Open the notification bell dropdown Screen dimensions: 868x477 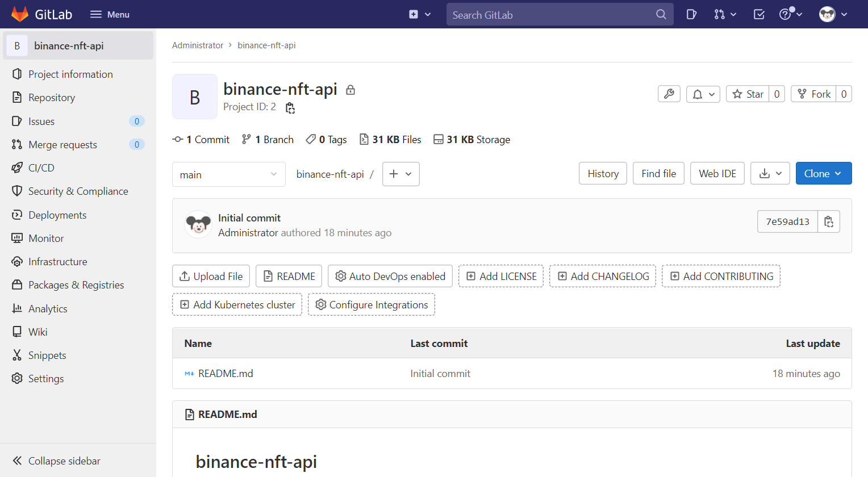pos(703,94)
